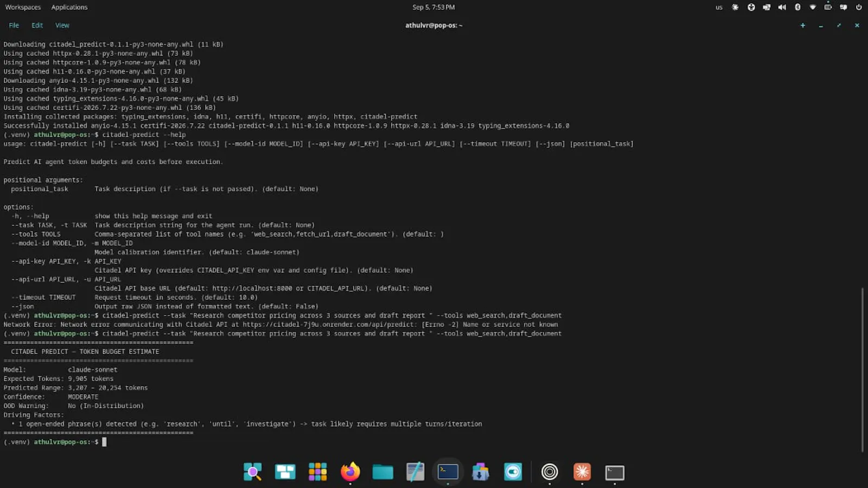Image resolution: width=868 pixels, height=488 pixels.
Task: Open the notifications icon in the top panel
Action: click(844, 7)
